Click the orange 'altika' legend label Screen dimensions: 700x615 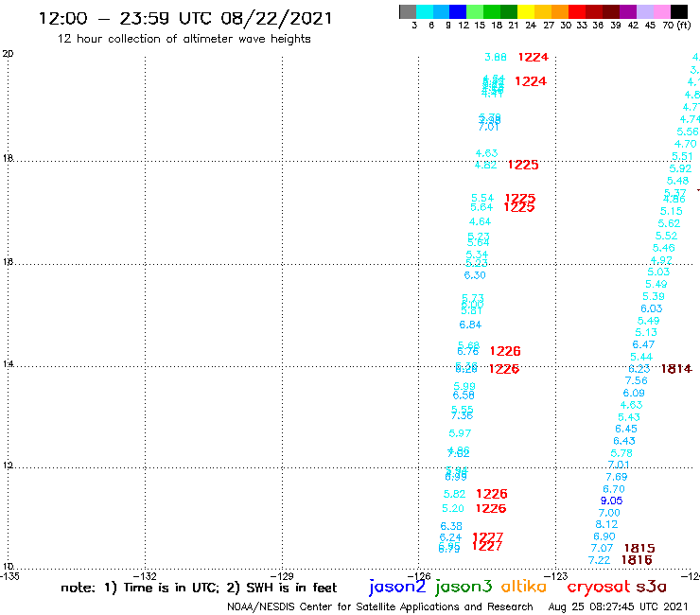pyautogui.click(x=524, y=587)
